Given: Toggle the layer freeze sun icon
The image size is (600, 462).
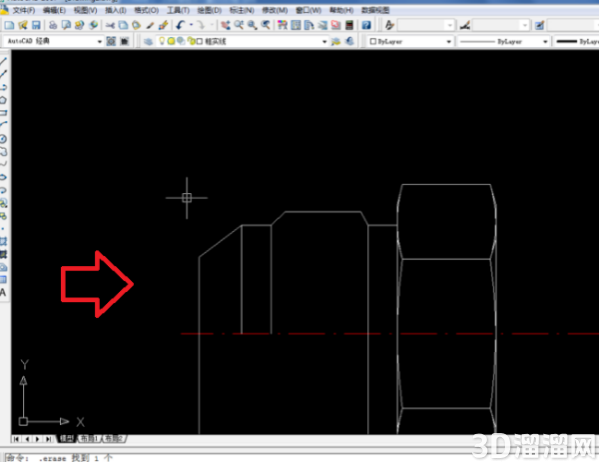Looking at the screenshot, I should coord(171,41).
